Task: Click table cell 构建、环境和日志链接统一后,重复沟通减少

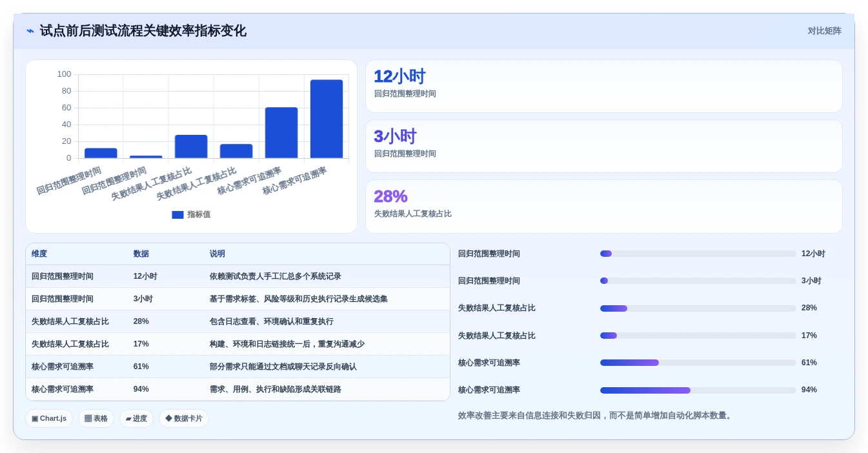Action: [287, 344]
